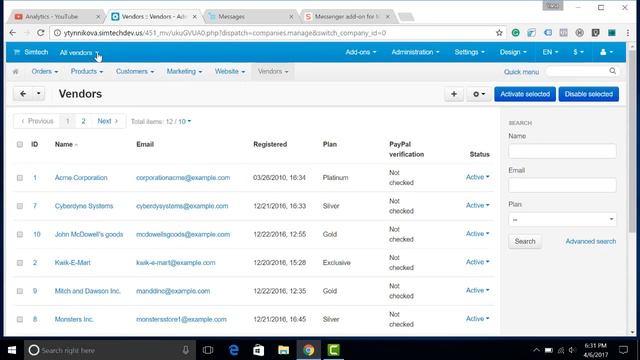This screenshot has height=360, width=640.
Task: Open the $ currency dropdown
Action: [578, 52]
